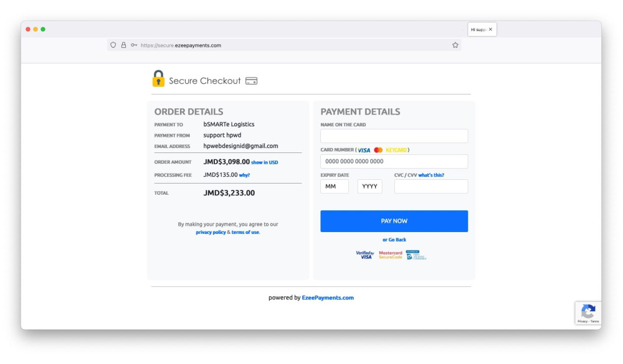
Task: Click the yellow Secure Checkout padlock icon
Action: (158, 79)
